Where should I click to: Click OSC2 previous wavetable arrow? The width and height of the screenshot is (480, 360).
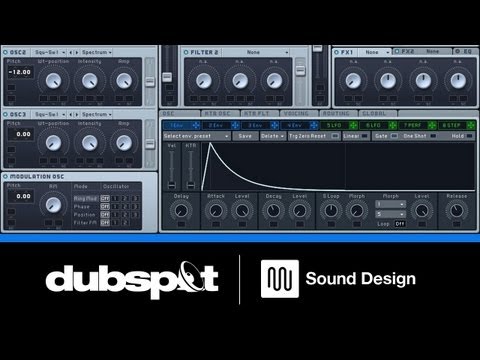[x=70, y=52]
